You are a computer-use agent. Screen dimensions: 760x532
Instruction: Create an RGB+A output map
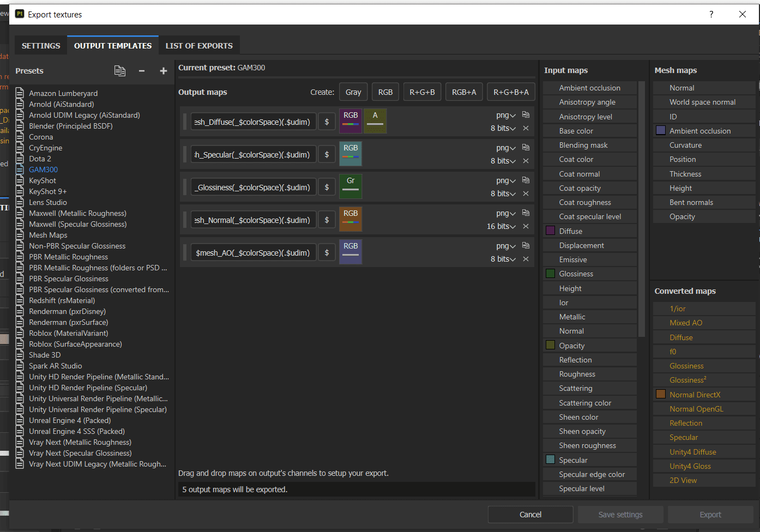(x=464, y=92)
